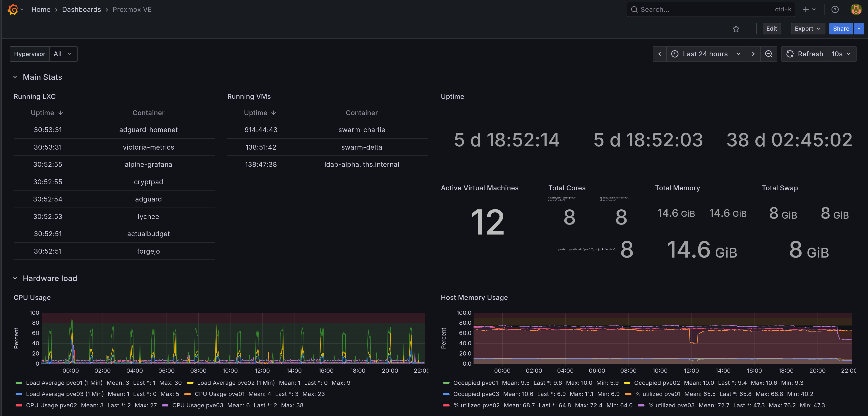Open the help question mark icon

tap(835, 10)
